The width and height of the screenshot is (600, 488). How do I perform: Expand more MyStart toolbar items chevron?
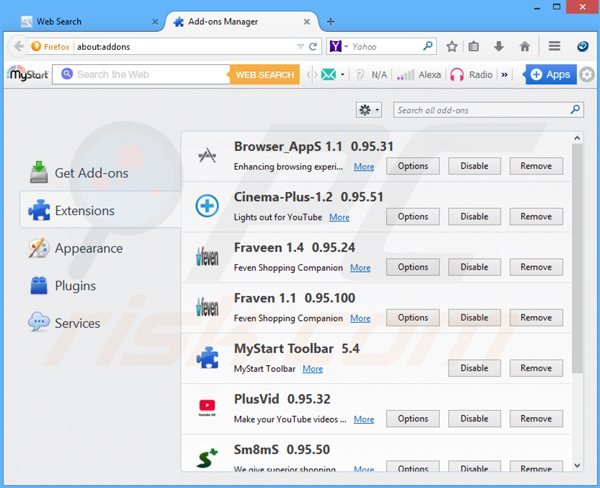click(x=504, y=75)
